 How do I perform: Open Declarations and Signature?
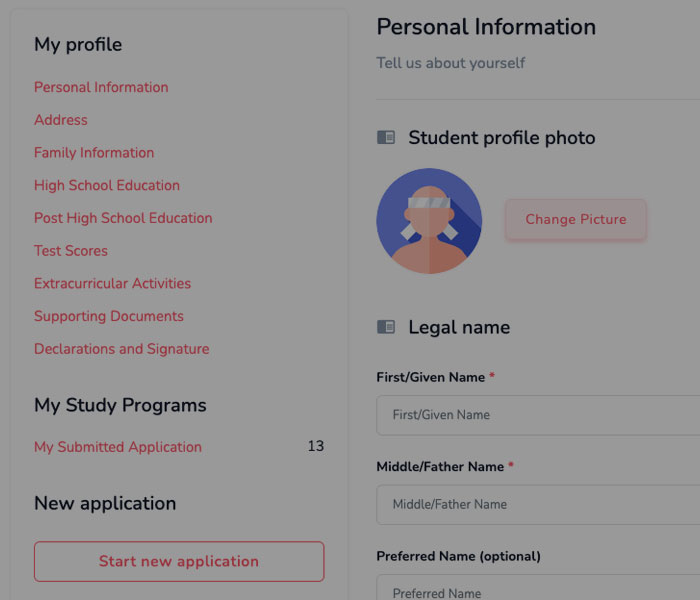(122, 349)
